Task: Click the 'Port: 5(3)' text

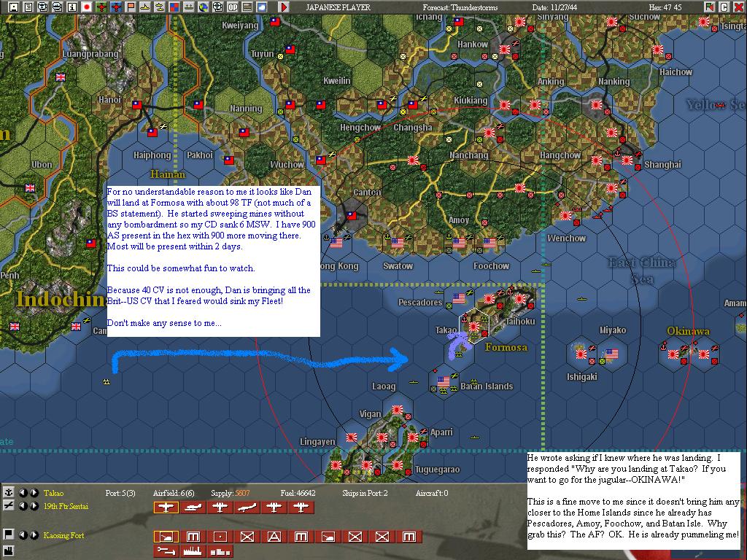Action: click(120, 494)
